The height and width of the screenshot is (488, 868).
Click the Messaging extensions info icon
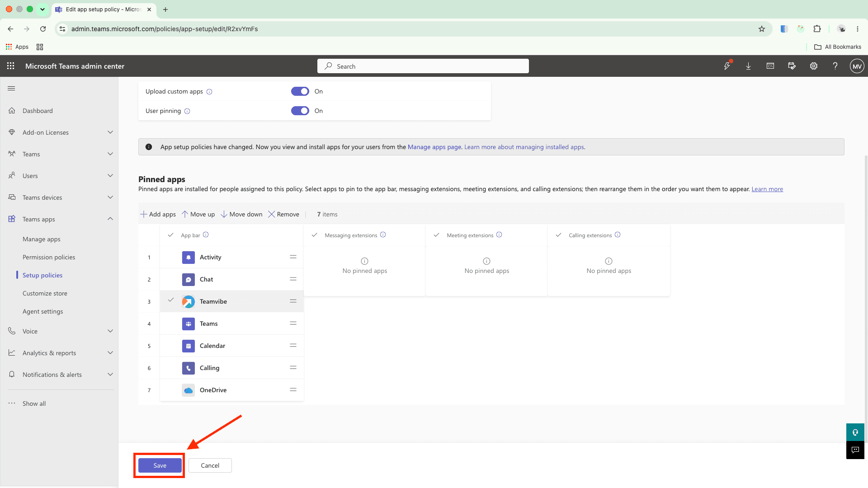point(383,235)
